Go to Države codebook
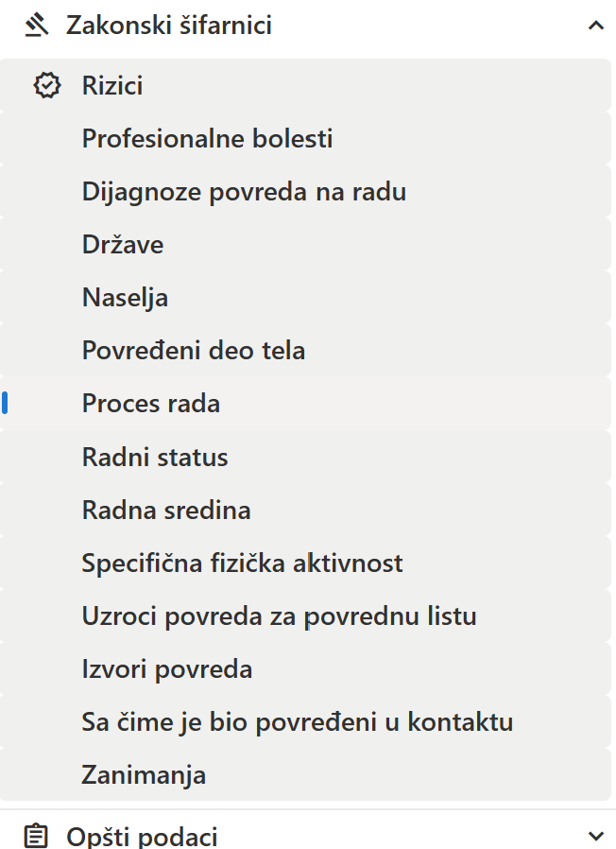The height and width of the screenshot is (849, 616). coord(306,245)
